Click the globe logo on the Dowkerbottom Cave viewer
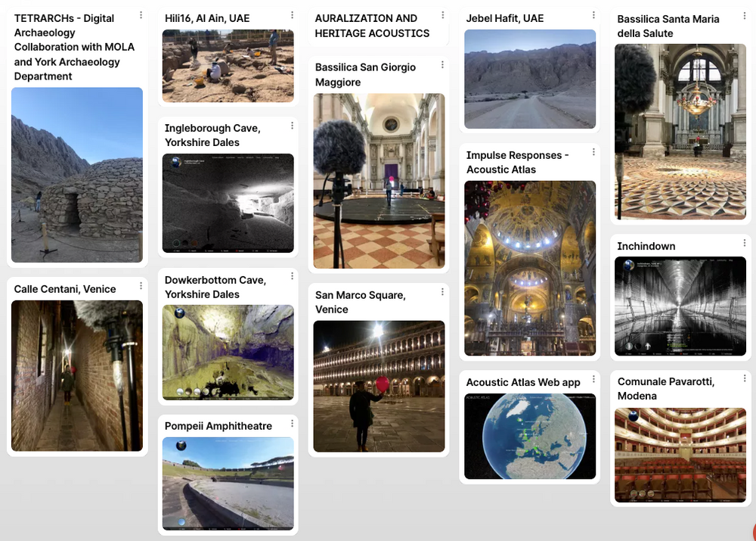This screenshot has width=756, height=541. [x=180, y=312]
